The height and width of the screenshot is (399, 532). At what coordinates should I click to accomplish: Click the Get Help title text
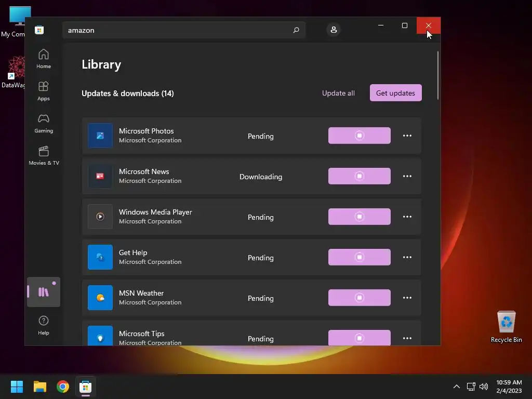coord(133,252)
